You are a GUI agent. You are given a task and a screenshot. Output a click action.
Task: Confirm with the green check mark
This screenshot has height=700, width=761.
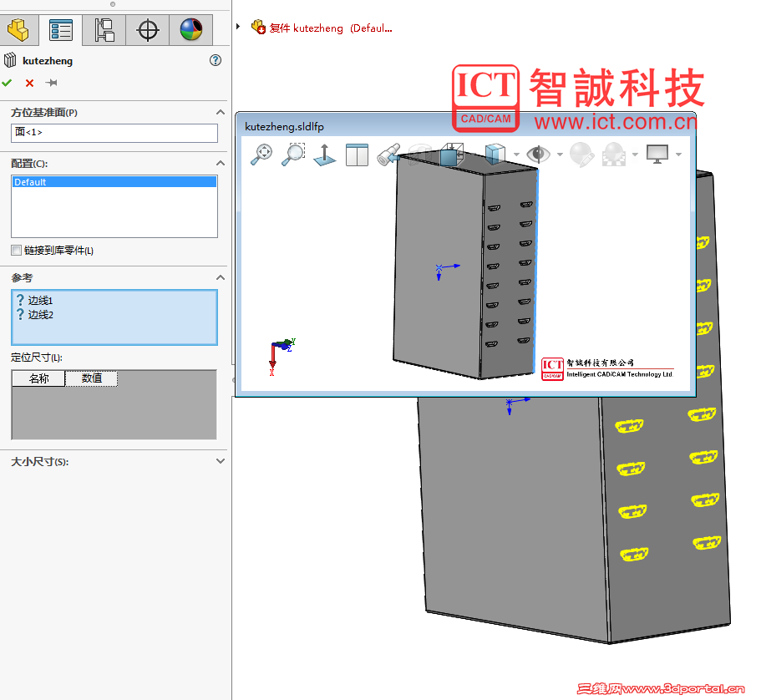coord(7,83)
